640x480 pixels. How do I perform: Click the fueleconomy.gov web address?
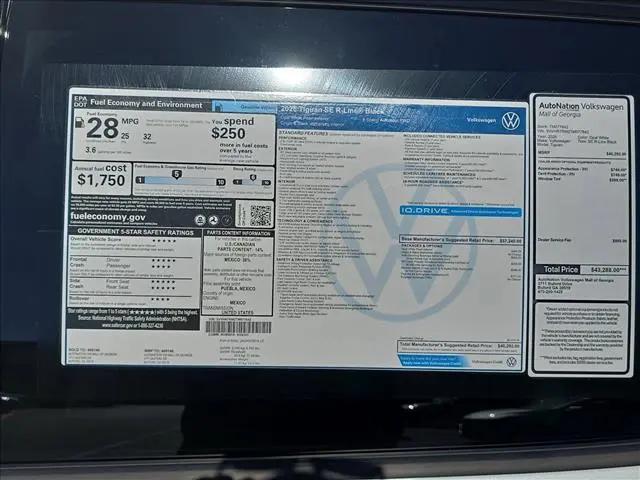pos(108,217)
